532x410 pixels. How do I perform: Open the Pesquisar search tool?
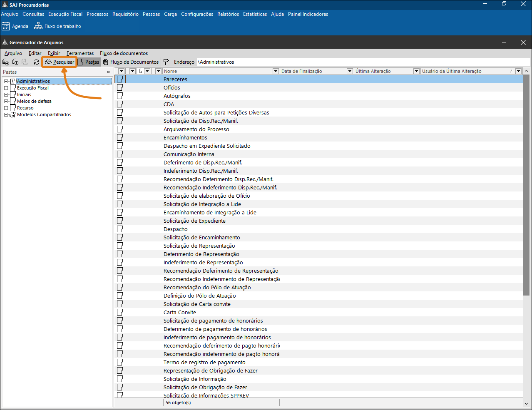click(x=60, y=62)
